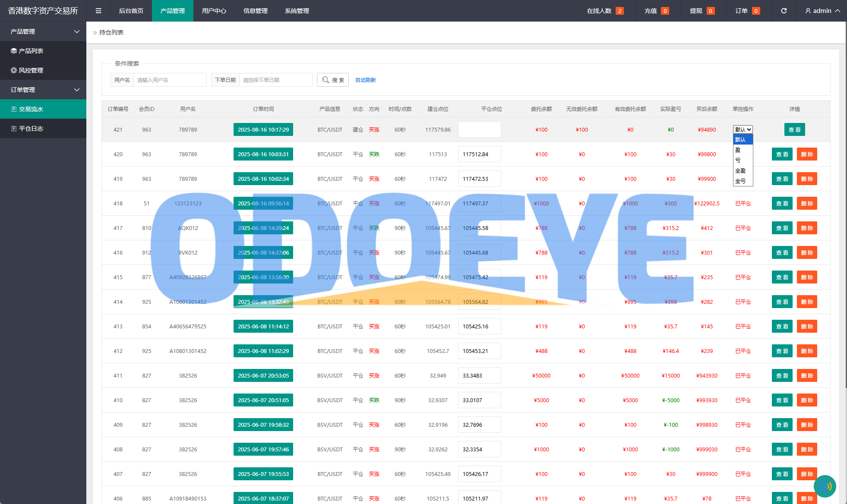
Task: Click 在线人数 counter badge
Action: click(619, 11)
